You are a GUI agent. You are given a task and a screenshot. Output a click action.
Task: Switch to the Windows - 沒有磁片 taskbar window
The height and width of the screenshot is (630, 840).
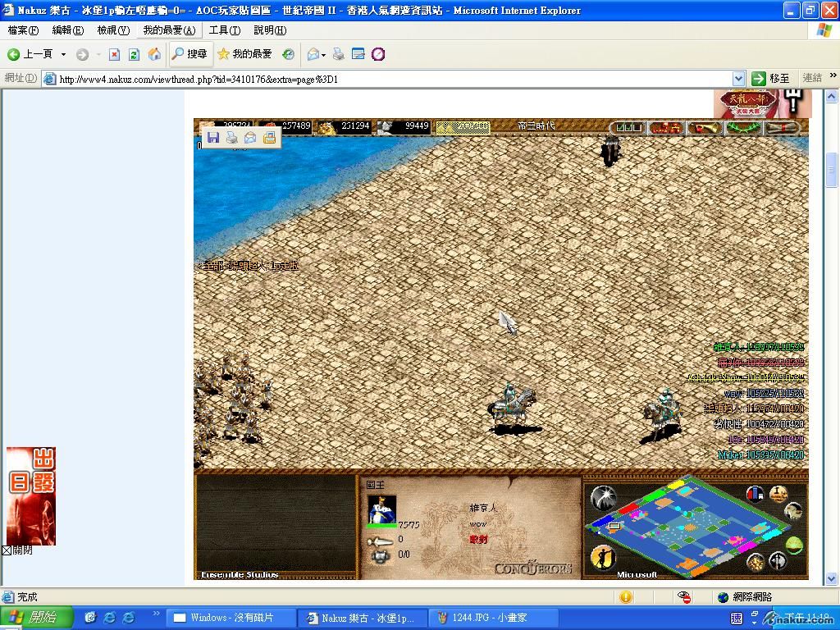[231, 618]
